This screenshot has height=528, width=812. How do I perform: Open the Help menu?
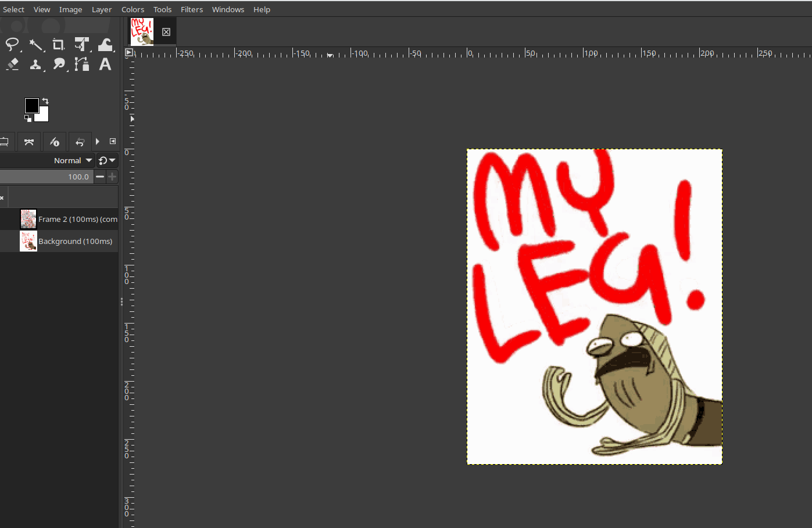[x=262, y=9]
